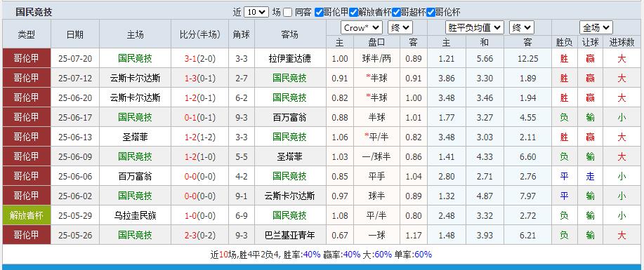Open the 胜平负均值 dropdown
The image size is (644, 270).
point(474,28)
